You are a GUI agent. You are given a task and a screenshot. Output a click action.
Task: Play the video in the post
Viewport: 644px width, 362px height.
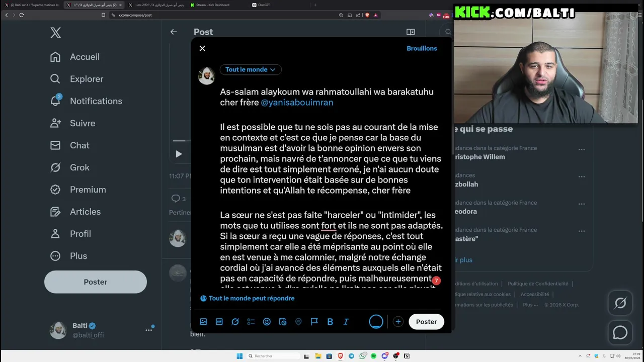pos(179,154)
